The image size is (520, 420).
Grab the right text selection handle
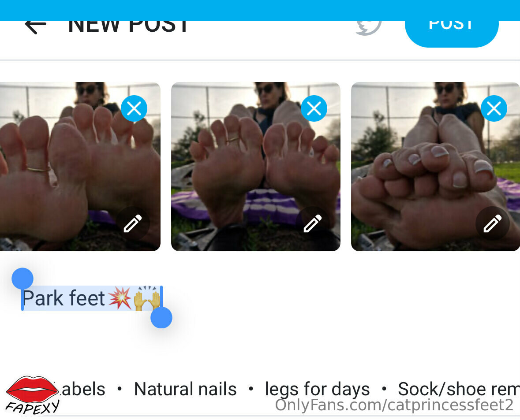click(x=161, y=318)
